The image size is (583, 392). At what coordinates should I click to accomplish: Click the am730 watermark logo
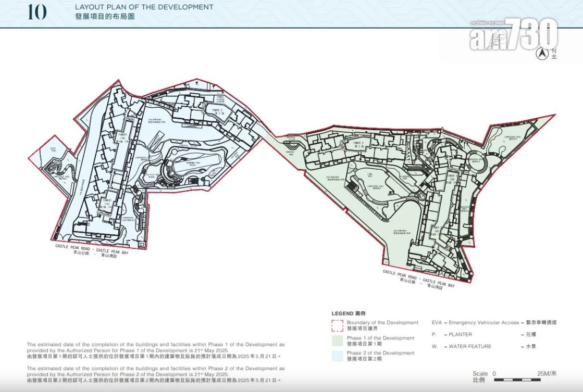pos(513,36)
